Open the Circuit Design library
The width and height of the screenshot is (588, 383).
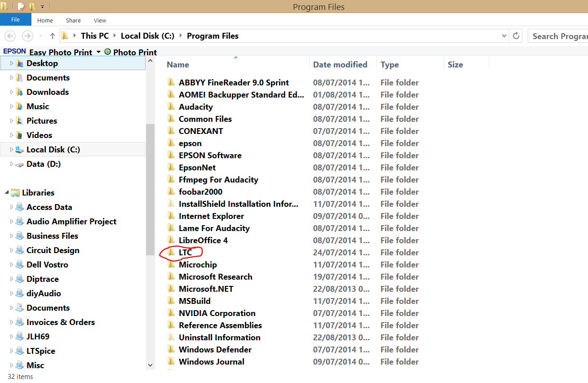(x=53, y=250)
